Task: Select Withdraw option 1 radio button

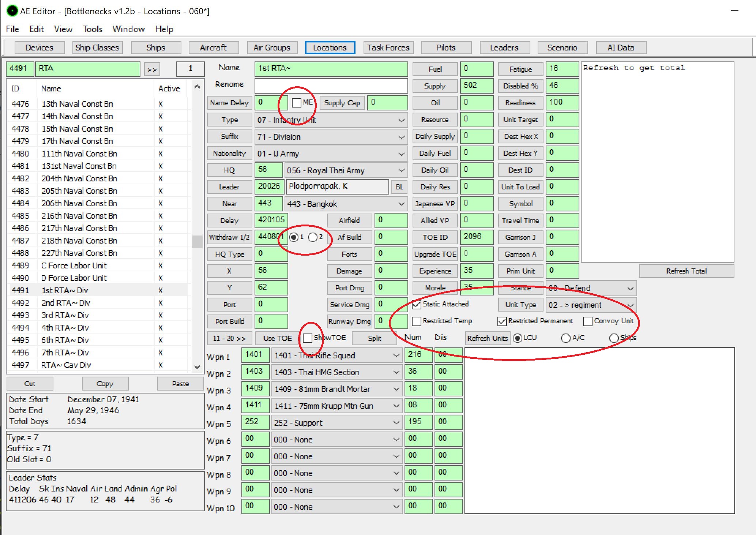Action: (x=294, y=237)
